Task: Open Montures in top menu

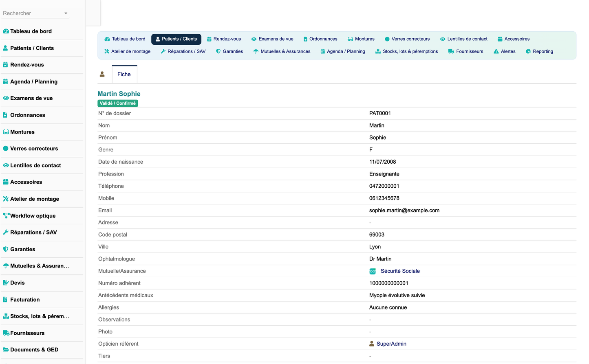Action: click(x=361, y=39)
